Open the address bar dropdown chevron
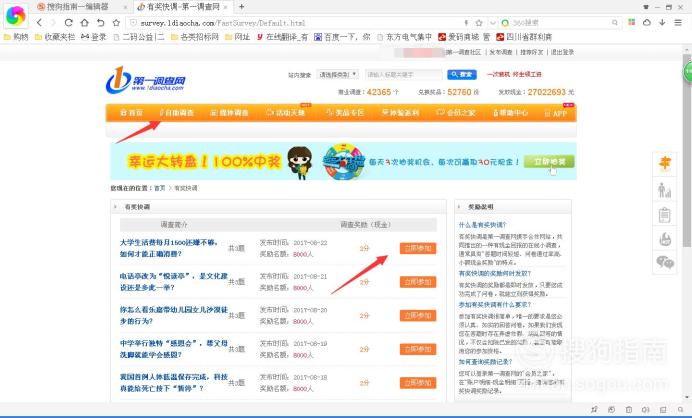 pos(493,23)
